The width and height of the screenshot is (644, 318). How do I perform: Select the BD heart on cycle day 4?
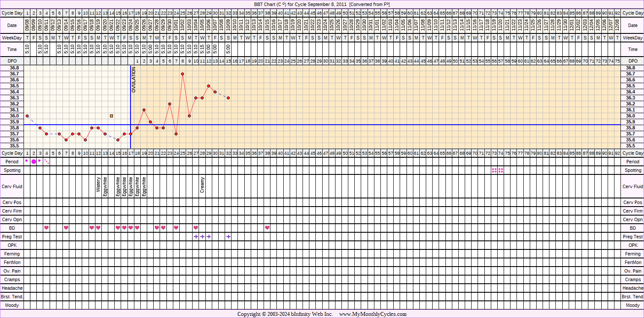(47, 228)
